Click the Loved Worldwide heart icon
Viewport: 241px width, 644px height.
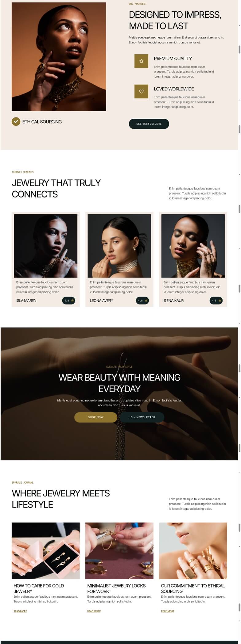pyautogui.click(x=141, y=91)
